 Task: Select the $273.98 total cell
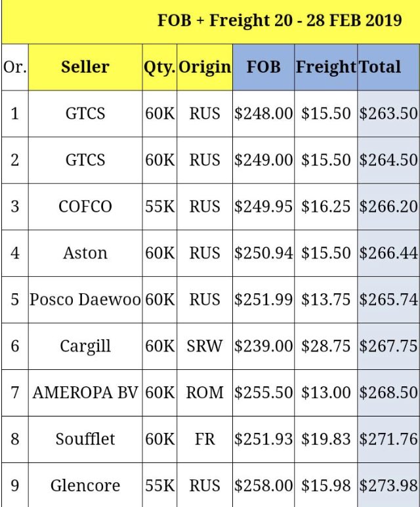coord(388,486)
